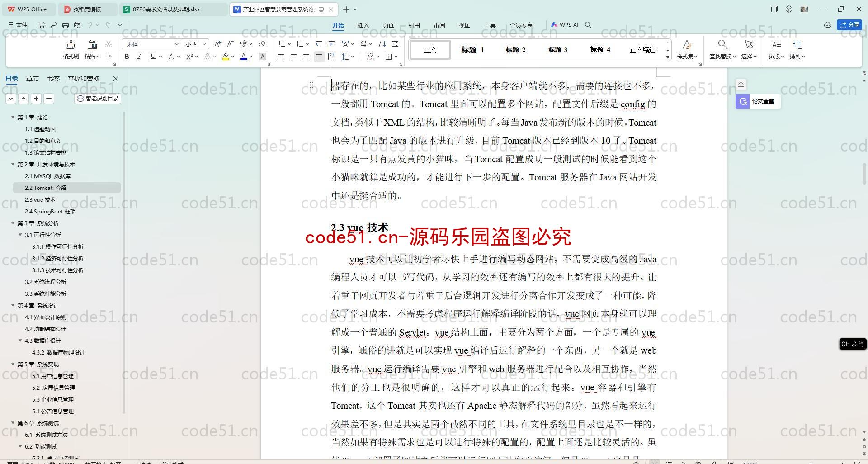Switch to the 视图 ribbon tab
This screenshot has height=464, width=868.
[x=464, y=25]
